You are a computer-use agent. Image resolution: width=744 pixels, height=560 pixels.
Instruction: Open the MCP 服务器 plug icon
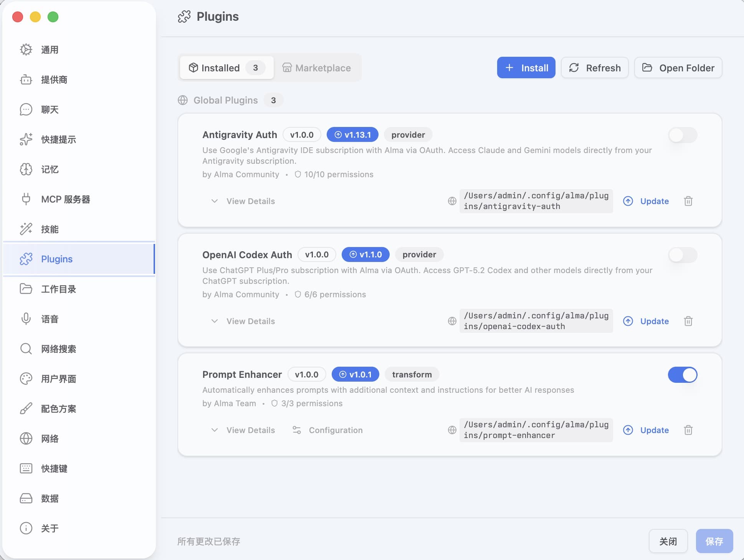(x=26, y=199)
